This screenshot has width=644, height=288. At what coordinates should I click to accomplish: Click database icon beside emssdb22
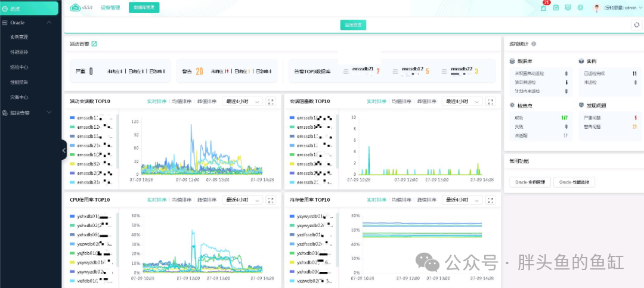click(444, 72)
